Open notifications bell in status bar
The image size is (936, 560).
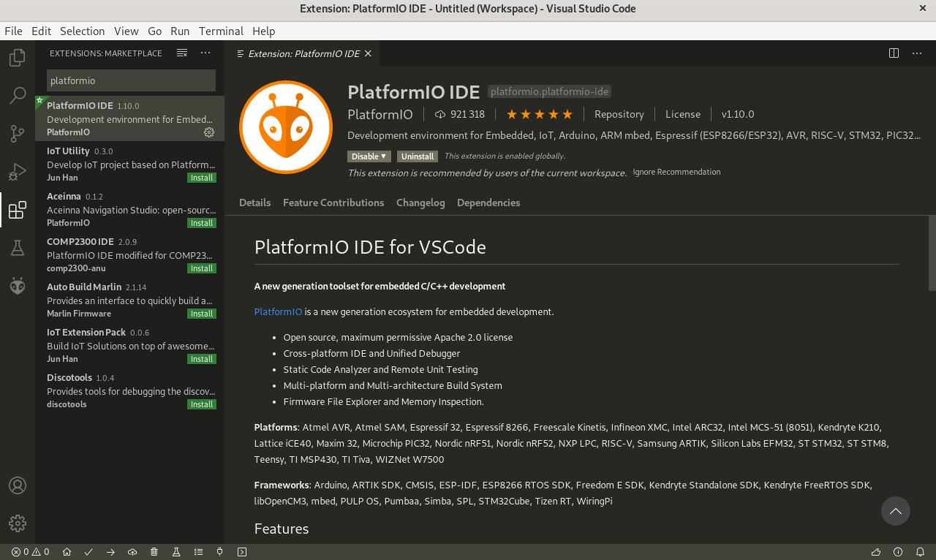coord(920,552)
